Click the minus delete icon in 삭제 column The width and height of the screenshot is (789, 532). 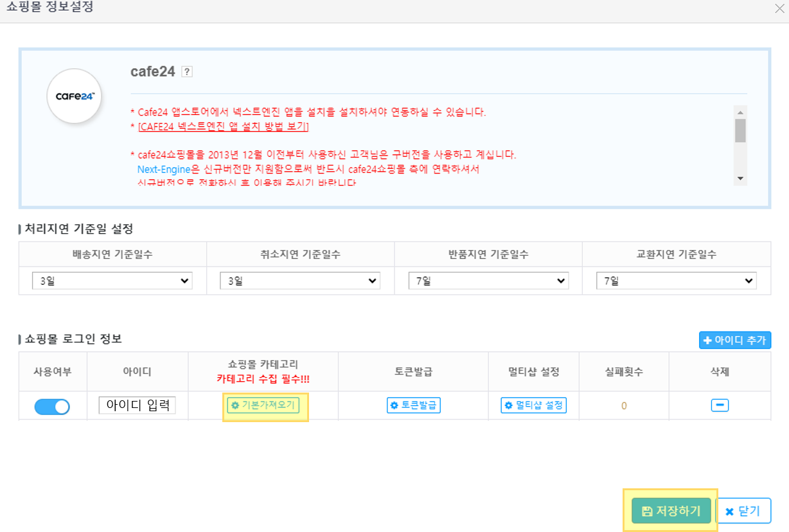tap(720, 405)
